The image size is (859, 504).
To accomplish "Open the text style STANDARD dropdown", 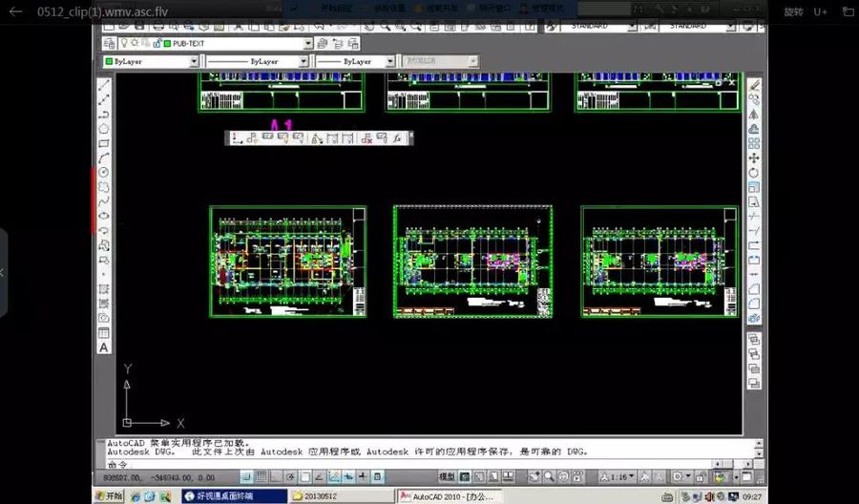I will (x=632, y=26).
